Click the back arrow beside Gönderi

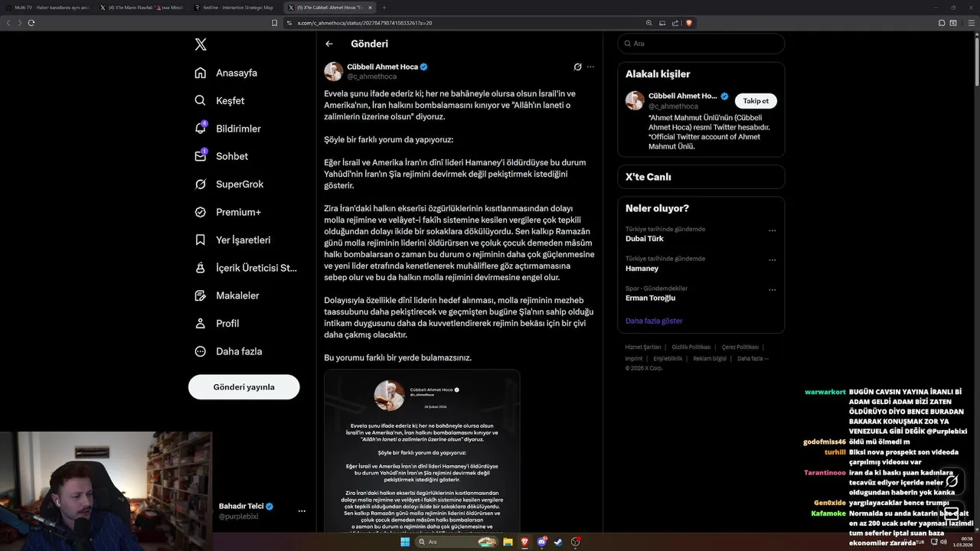[x=329, y=44]
